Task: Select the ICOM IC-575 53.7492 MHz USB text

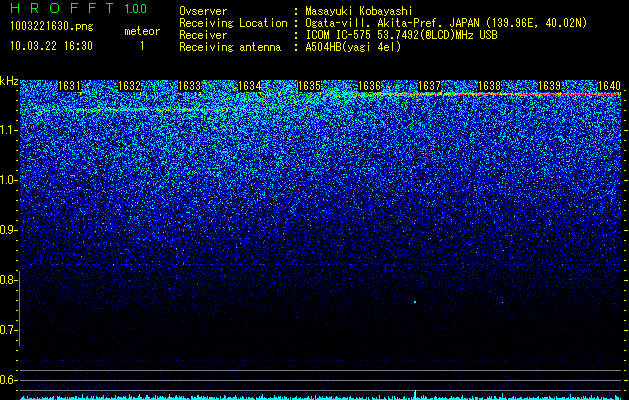Action: tap(401, 35)
